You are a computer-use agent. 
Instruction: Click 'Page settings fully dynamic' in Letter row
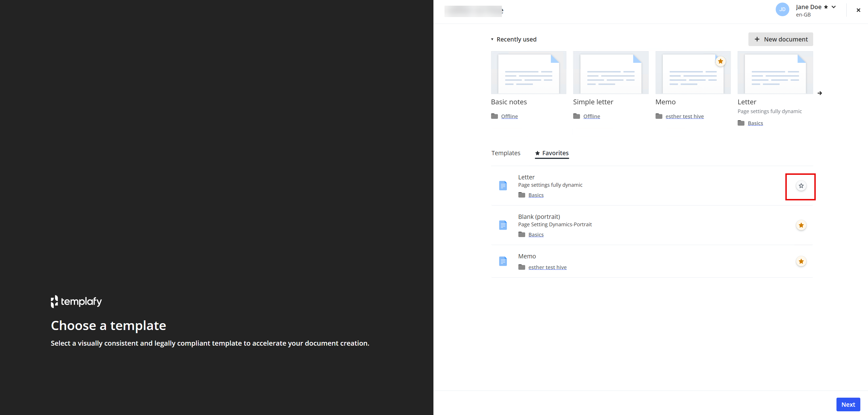[550, 185]
